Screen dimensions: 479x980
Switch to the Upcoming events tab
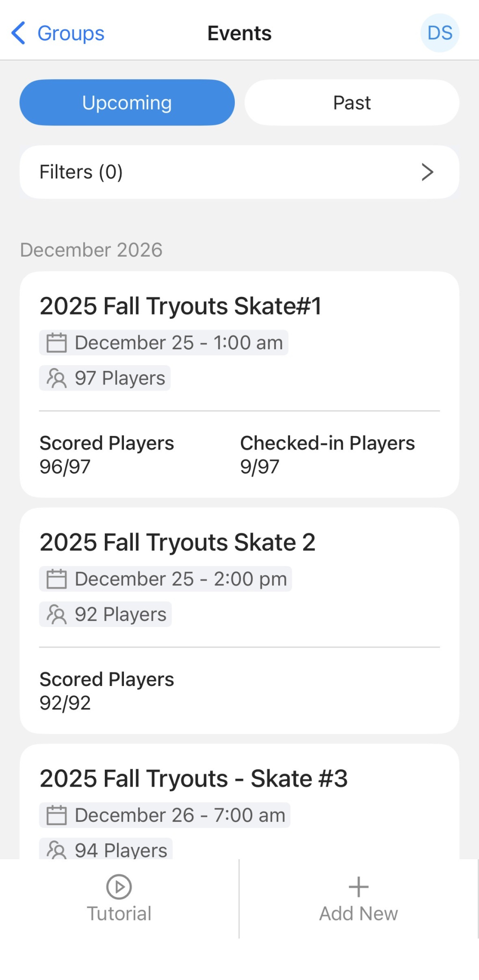tap(127, 103)
